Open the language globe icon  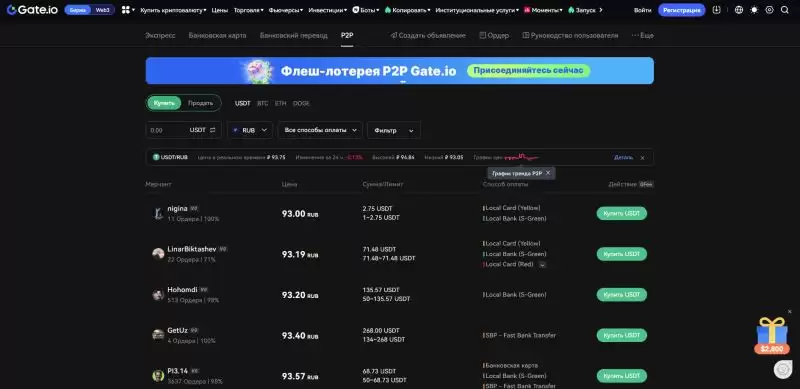click(x=739, y=10)
